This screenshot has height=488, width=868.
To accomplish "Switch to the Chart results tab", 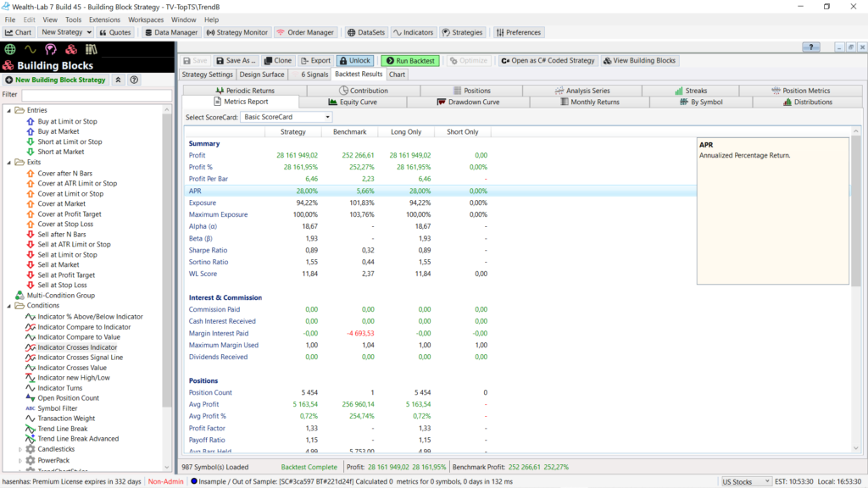I will coord(397,75).
